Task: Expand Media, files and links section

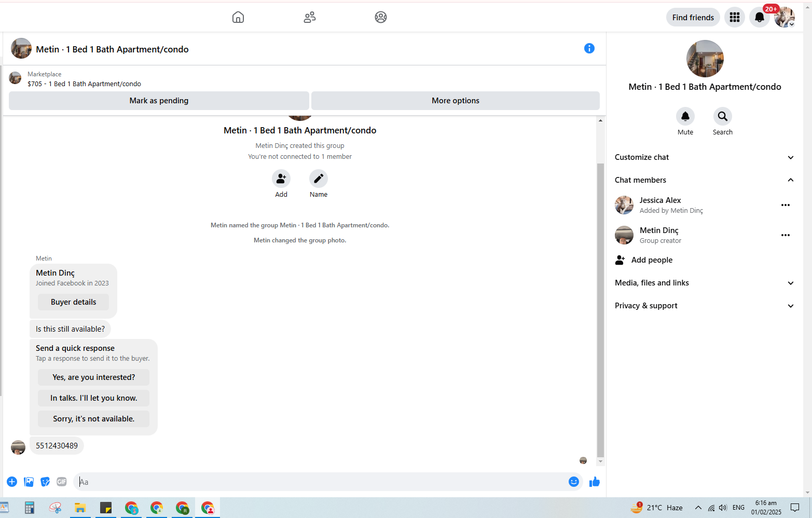Action: [x=704, y=283]
